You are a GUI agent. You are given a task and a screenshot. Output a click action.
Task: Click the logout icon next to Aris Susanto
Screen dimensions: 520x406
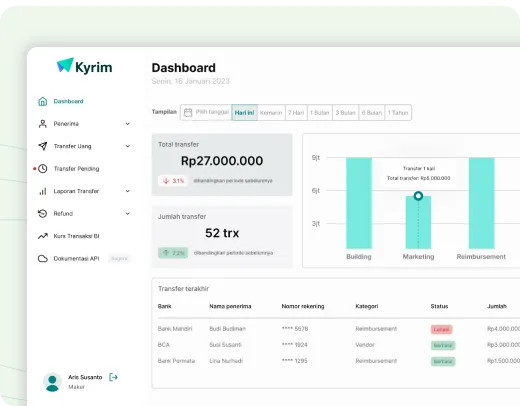[113, 377]
